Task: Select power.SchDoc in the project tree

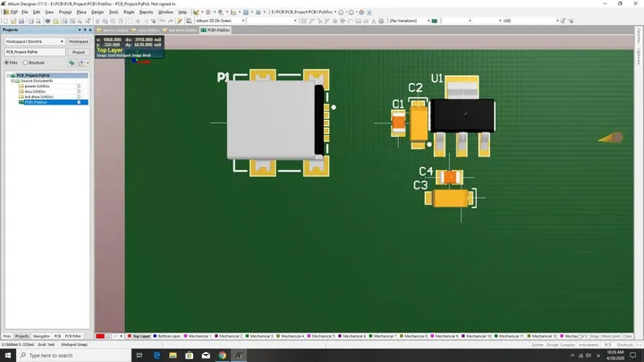Action: [x=37, y=86]
